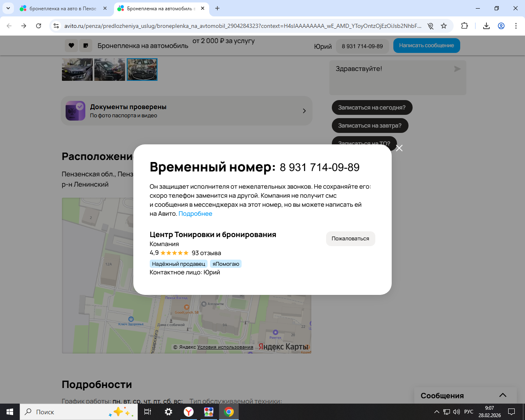
Task: Click the verified documents purple icon
Action: (x=75, y=111)
